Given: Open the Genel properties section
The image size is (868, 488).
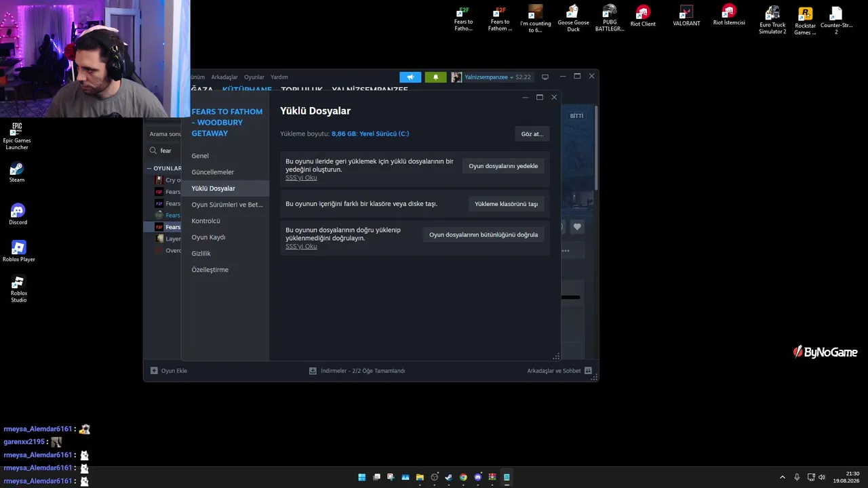Looking at the screenshot, I should pyautogui.click(x=225, y=156).
